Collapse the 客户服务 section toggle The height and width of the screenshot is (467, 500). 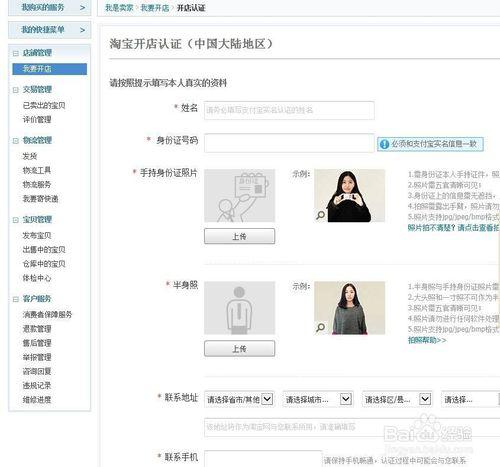coord(16,299)
